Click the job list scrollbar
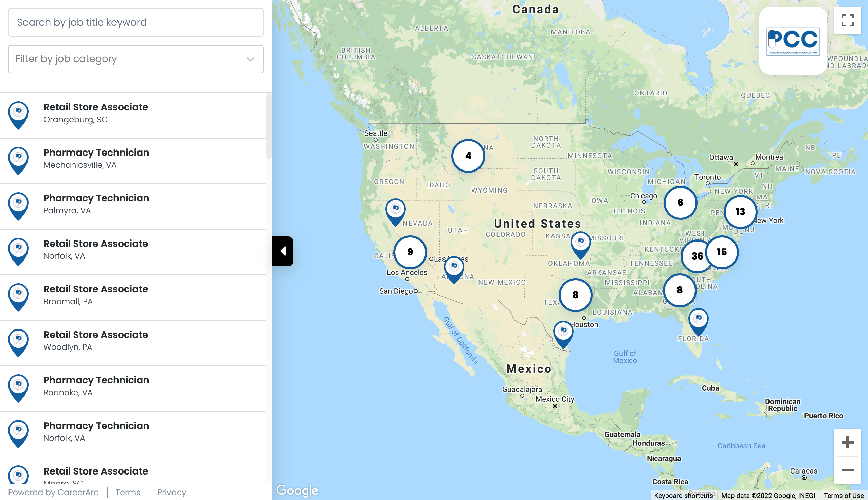Screen dimensions: 868x500 click(x=269, y=126)
